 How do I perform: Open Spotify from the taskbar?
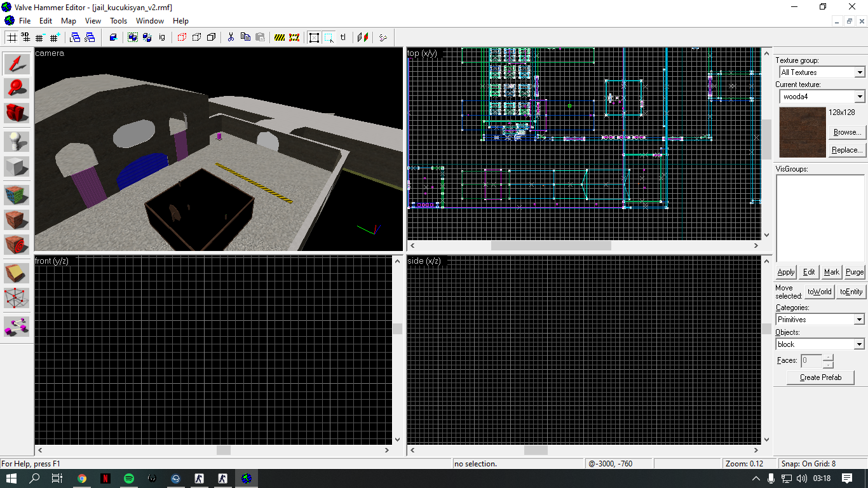129,478
